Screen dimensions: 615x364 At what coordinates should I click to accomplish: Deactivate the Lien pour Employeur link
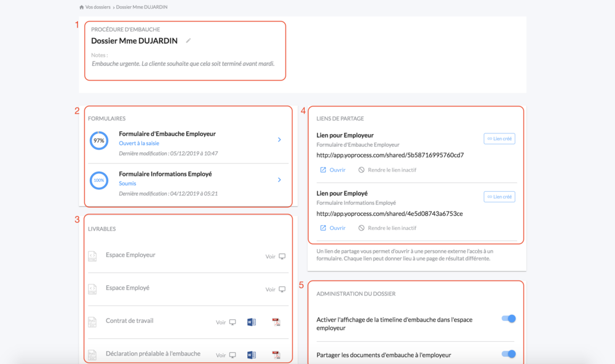click(387, 170)
